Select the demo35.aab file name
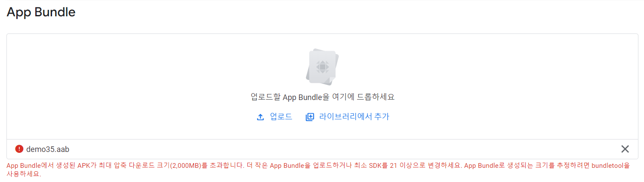The height and width of the screenshot is (182, 644). coord(48,149)
